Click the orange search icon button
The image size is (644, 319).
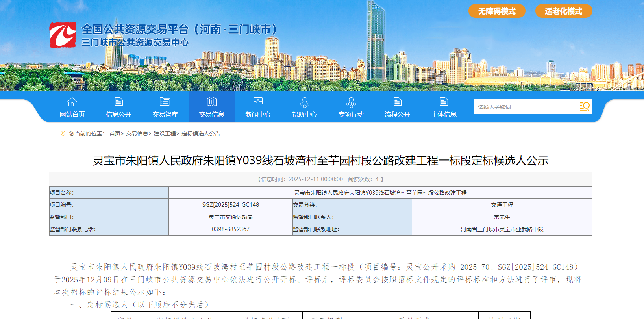[584, 107]
